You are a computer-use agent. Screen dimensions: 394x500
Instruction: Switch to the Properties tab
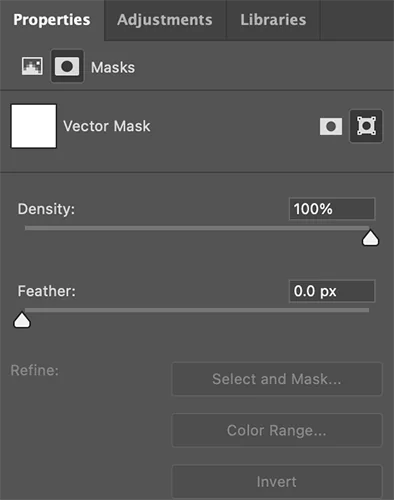coord(52,20)
